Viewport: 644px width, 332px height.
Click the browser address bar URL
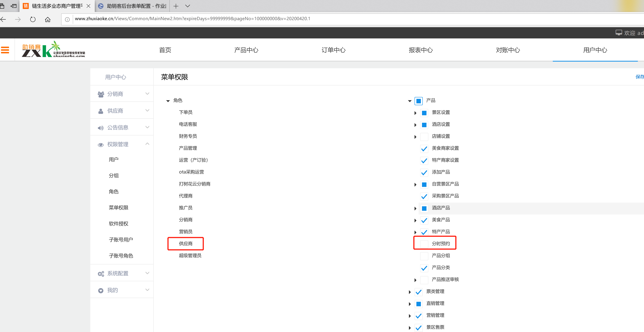192,19
